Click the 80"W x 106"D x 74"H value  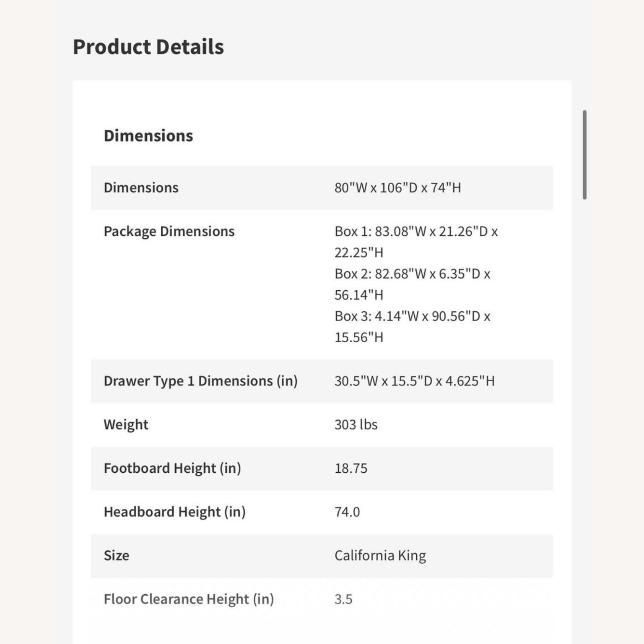[398, 188]
